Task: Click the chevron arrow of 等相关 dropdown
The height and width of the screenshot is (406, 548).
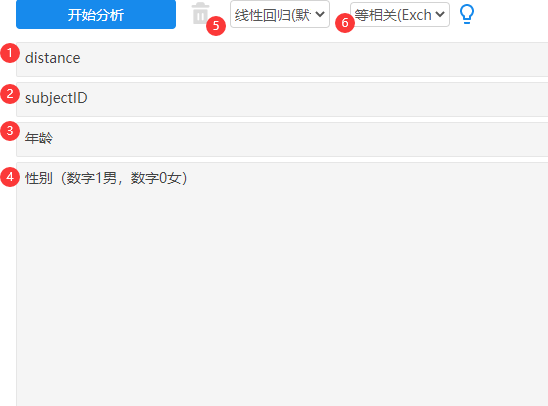Action: pos(440,14)
